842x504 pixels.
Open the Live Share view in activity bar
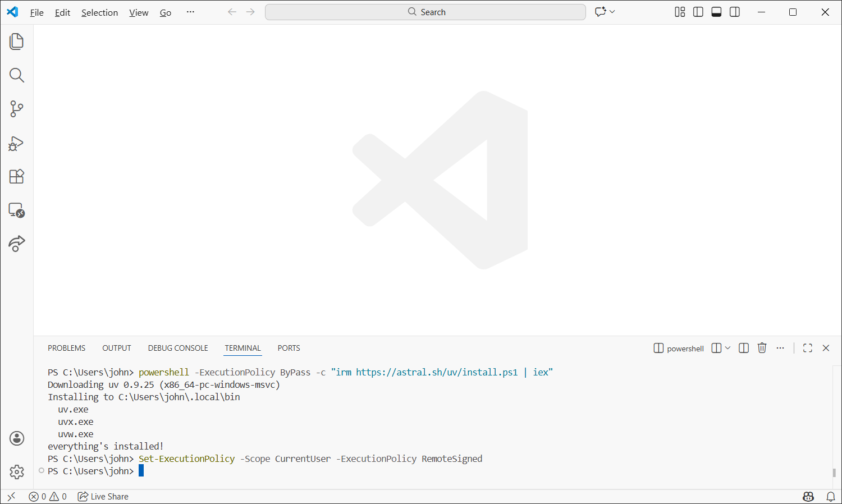coord(17,244)
